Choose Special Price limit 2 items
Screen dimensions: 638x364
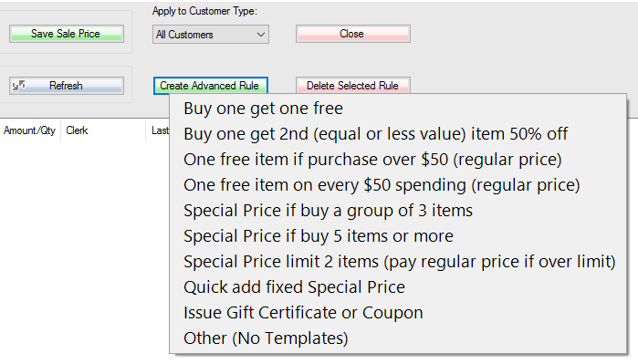tap(398, 262)
